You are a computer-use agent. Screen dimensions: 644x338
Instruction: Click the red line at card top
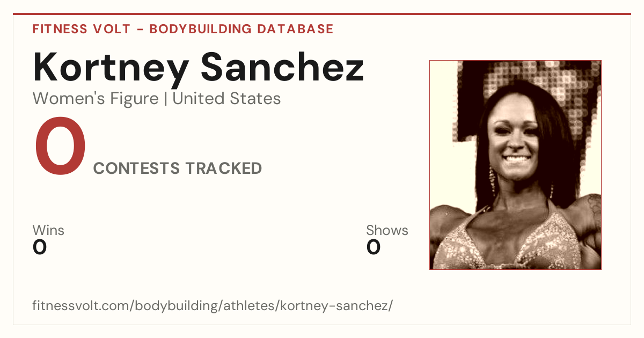pos(322,14)
